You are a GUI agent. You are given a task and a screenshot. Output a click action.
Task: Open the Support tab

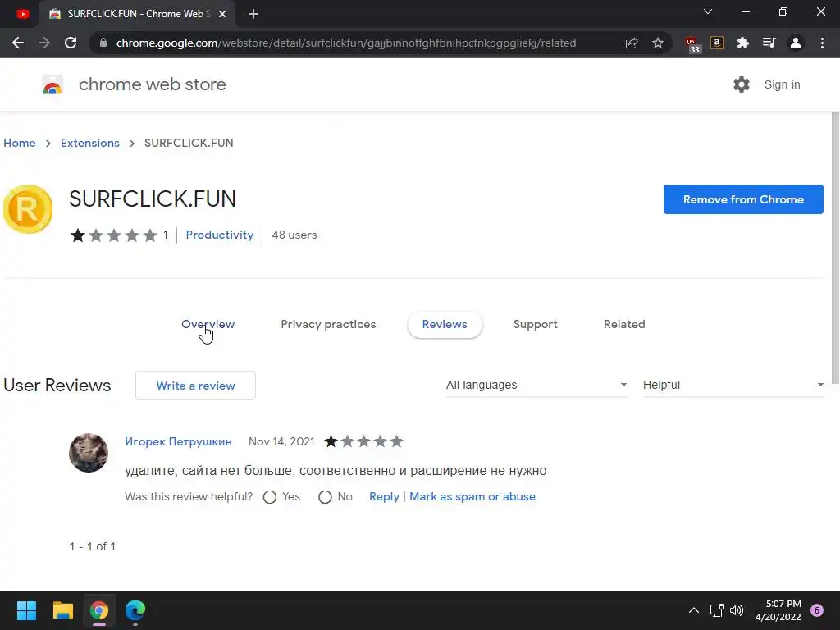(535, 324)
